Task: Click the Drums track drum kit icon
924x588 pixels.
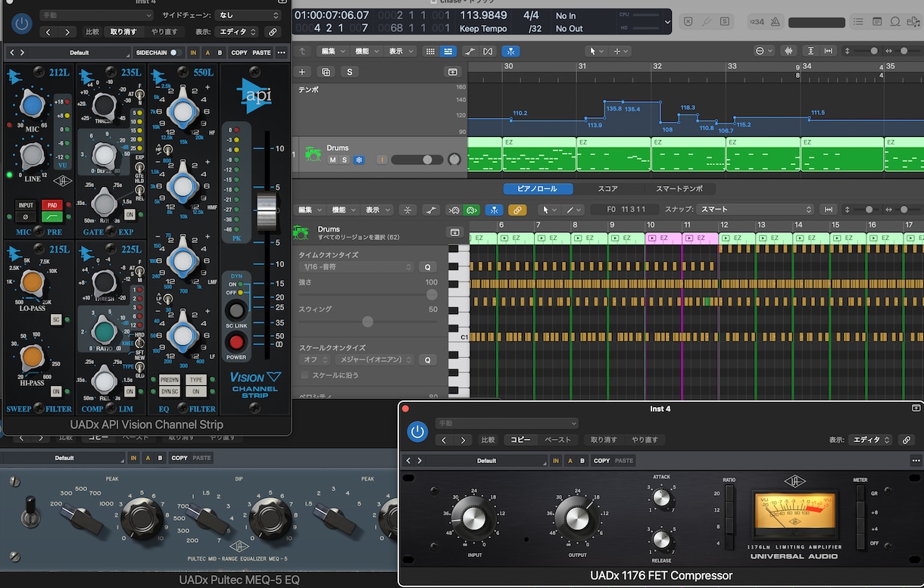Action: (312, 154)
